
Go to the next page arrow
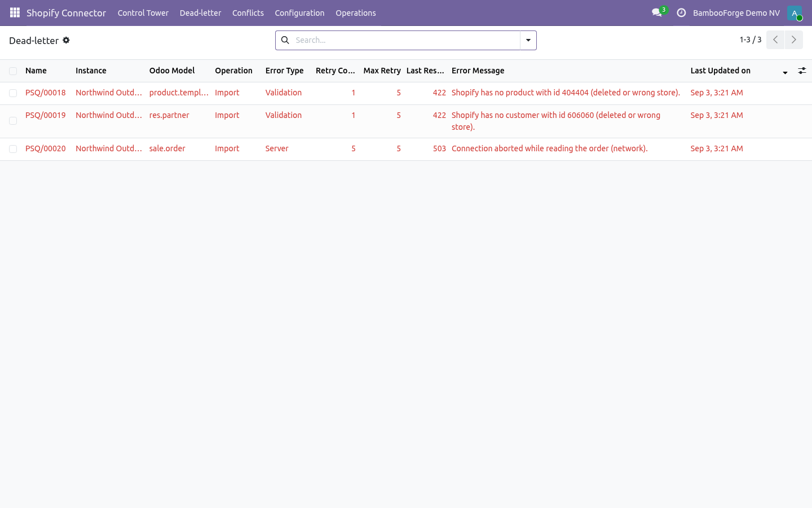[x=794, y=40]
